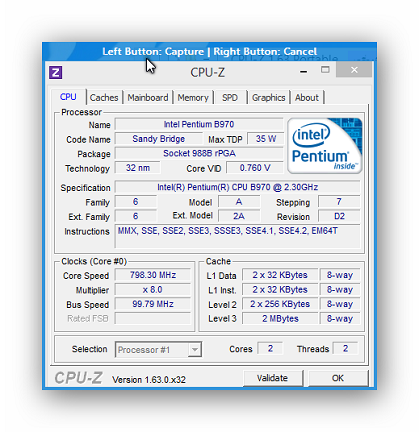Click the Model value A
419x432 pixels.
(x=239, y=202)
